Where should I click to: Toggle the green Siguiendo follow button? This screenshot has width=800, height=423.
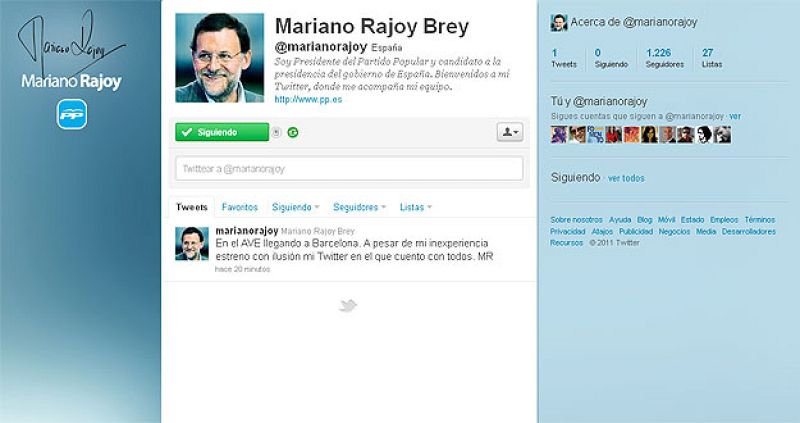[x=222, y=132]
